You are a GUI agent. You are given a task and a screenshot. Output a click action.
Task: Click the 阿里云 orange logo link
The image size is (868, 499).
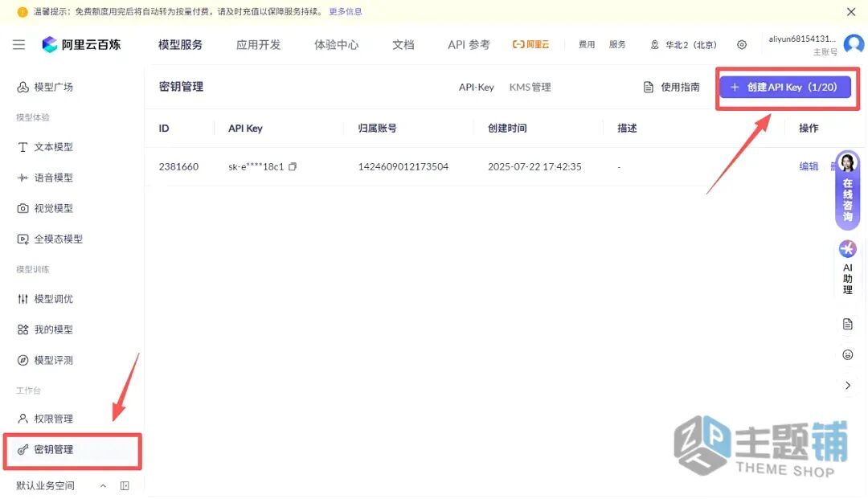pos(530,45)
